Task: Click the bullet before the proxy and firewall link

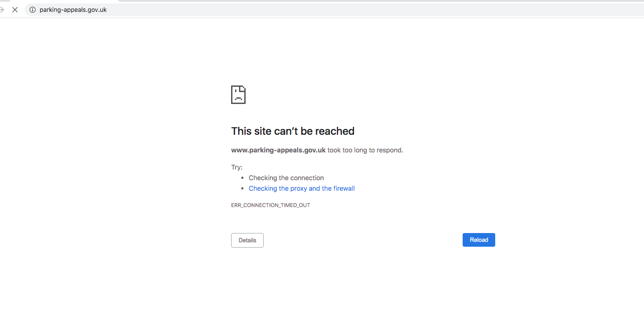Action: click(x=242, y=189)
